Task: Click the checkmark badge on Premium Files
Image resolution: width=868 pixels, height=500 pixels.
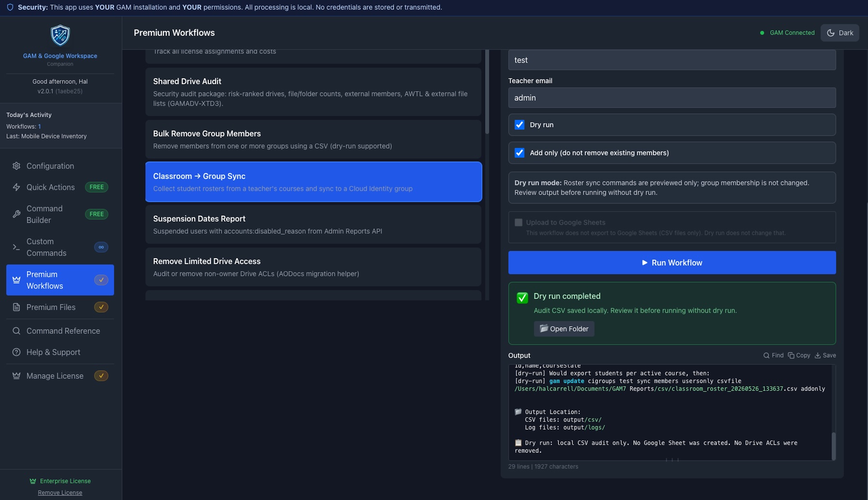Action: pyautogui.click(x=101, y=307)
